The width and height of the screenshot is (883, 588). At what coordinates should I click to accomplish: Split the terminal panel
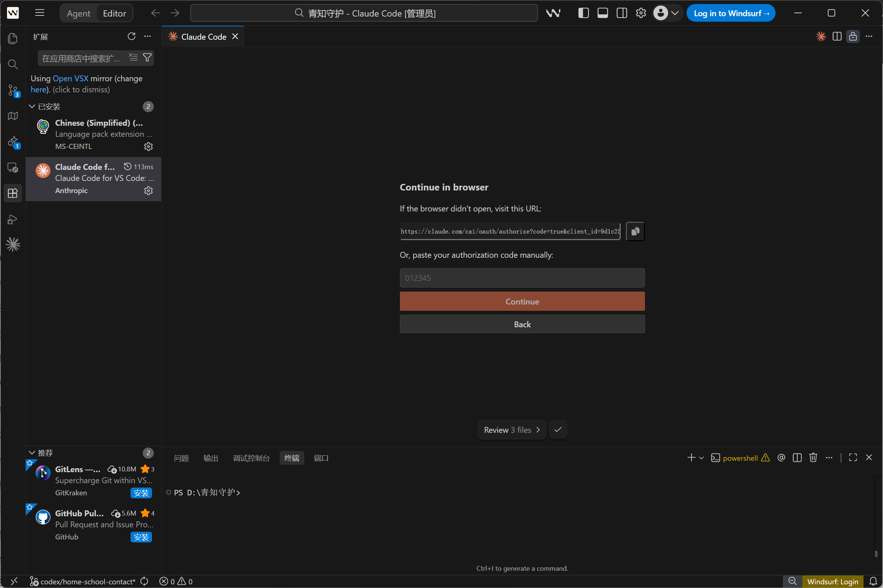797,457
